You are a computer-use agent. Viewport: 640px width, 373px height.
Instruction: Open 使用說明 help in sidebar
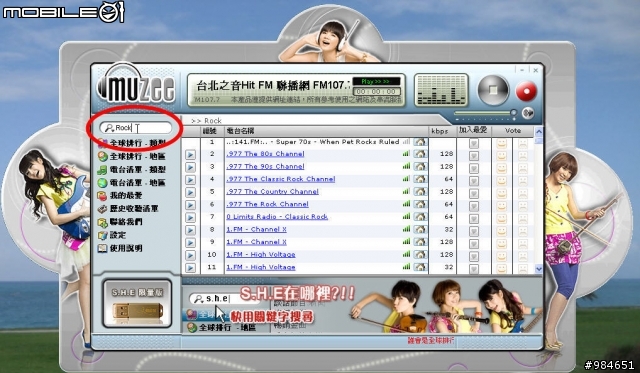pyautogui.click(x=120, y=248)
